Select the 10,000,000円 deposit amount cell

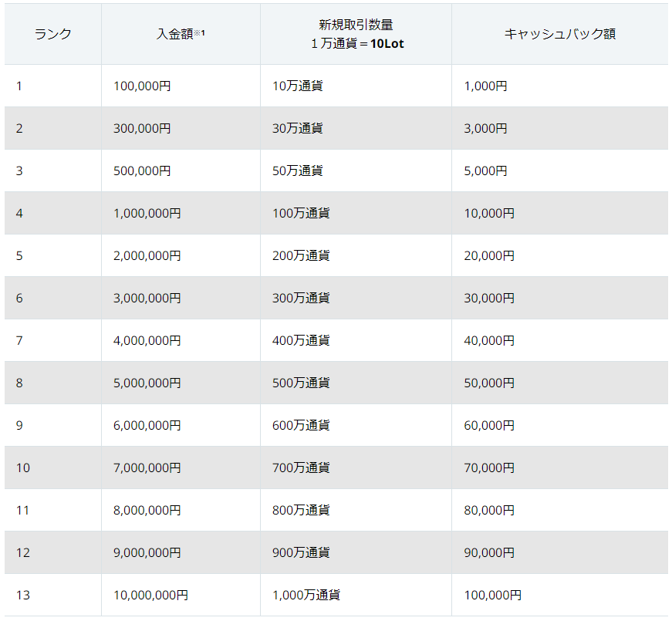point(150,595)
